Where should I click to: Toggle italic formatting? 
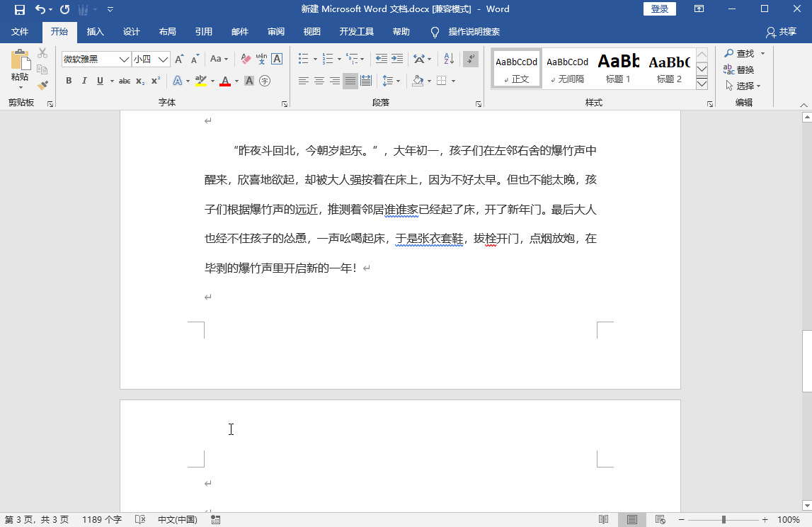[x=84, y=81]
